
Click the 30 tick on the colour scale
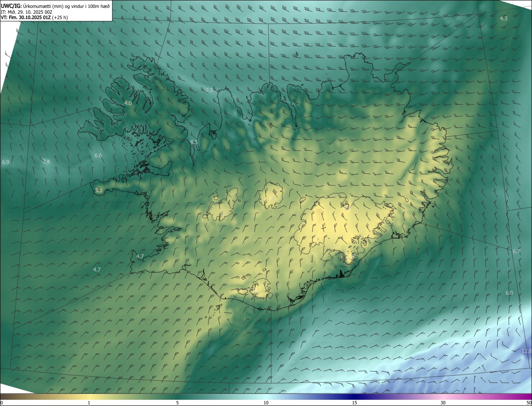(x=443, y=403)
